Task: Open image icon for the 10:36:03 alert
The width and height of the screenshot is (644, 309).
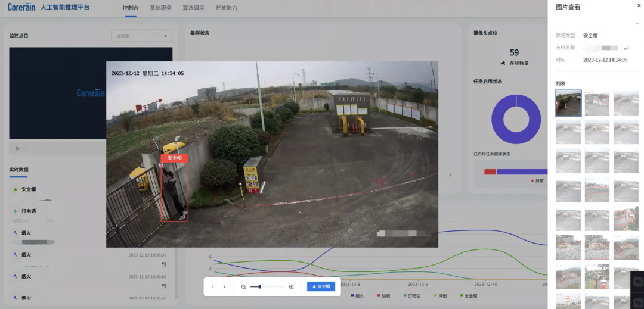Action: [x=163, y=286]
